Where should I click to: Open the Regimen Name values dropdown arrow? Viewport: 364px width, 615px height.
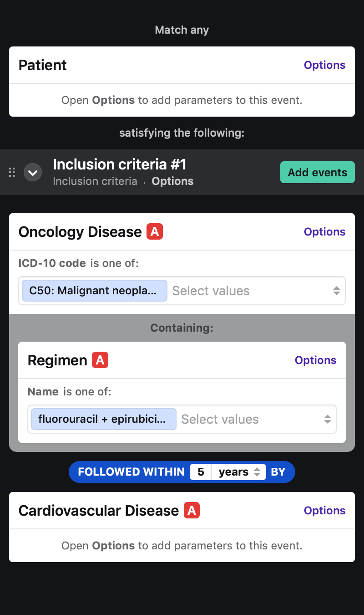point(328,419)
